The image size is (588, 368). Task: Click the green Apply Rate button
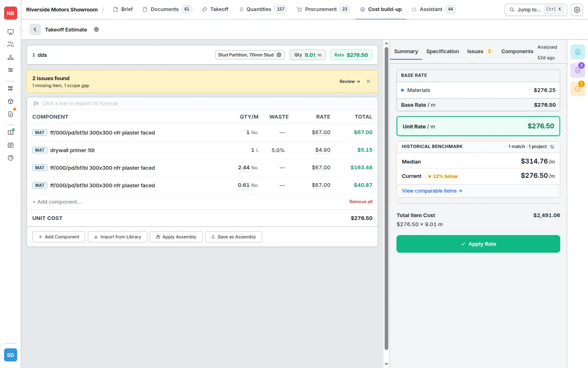click(478, 244)
